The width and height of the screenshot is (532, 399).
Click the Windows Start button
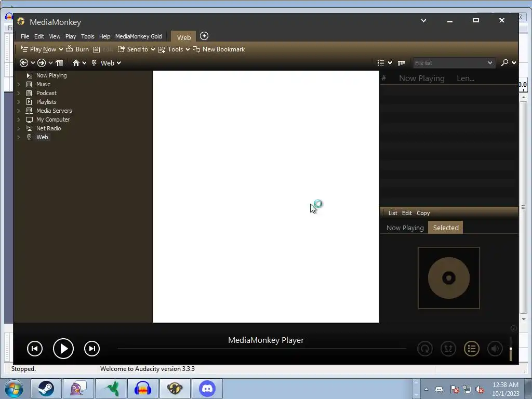pos(14,389)
